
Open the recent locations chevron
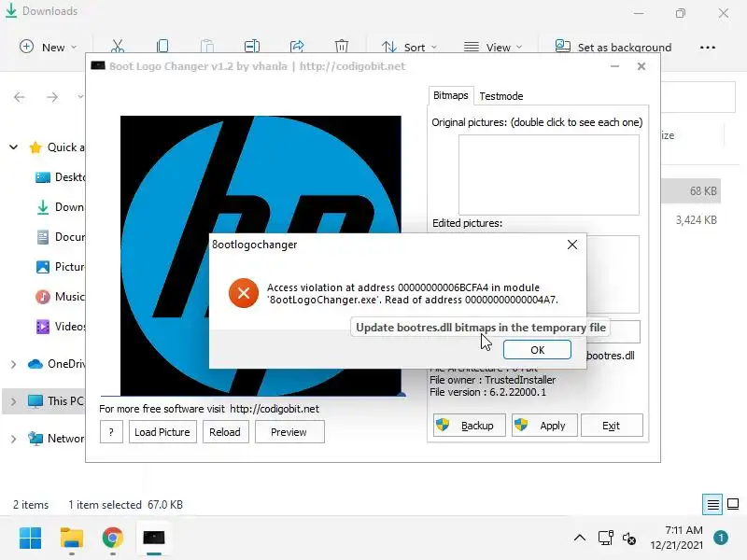tap(80, 97)
